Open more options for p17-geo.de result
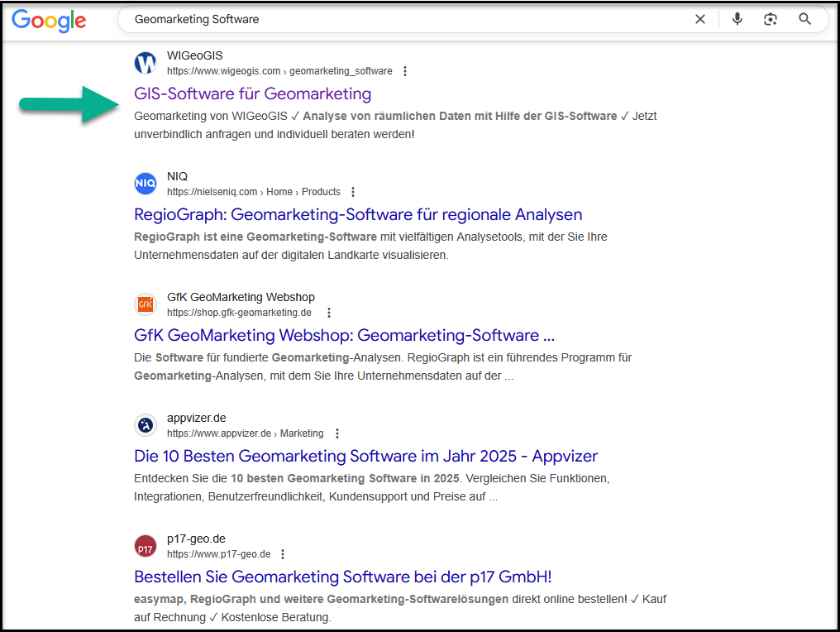840x632 pixels. click(x=284, y=554)
